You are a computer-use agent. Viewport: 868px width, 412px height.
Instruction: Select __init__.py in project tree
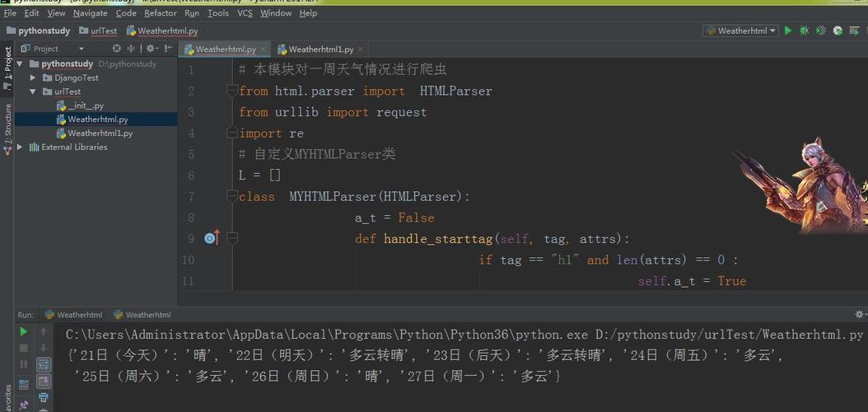tap(86, 105)
